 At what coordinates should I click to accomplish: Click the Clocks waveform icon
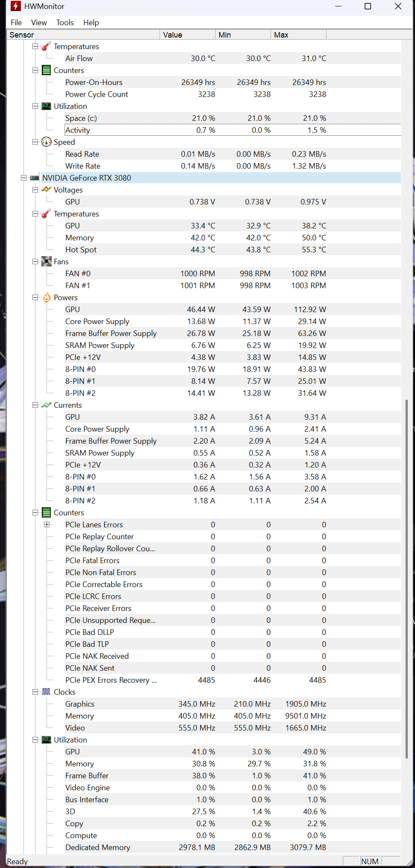46,692
